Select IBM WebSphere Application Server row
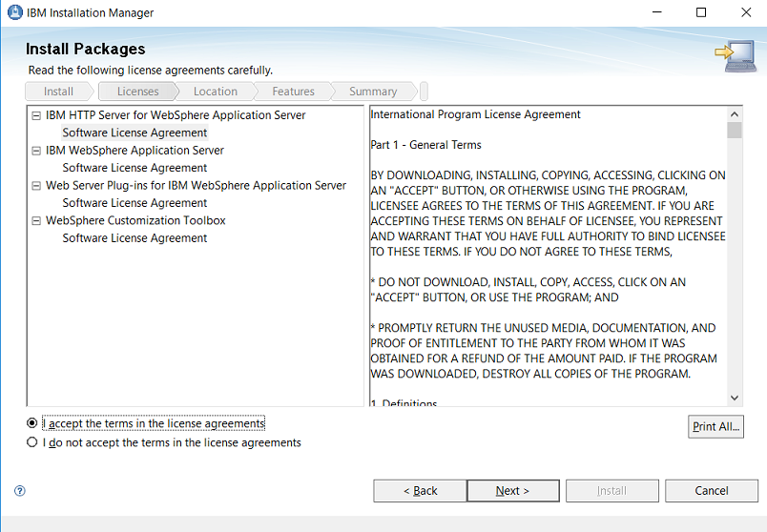The width and height of the screenshot is (767, 532). [x=135, y=151]
